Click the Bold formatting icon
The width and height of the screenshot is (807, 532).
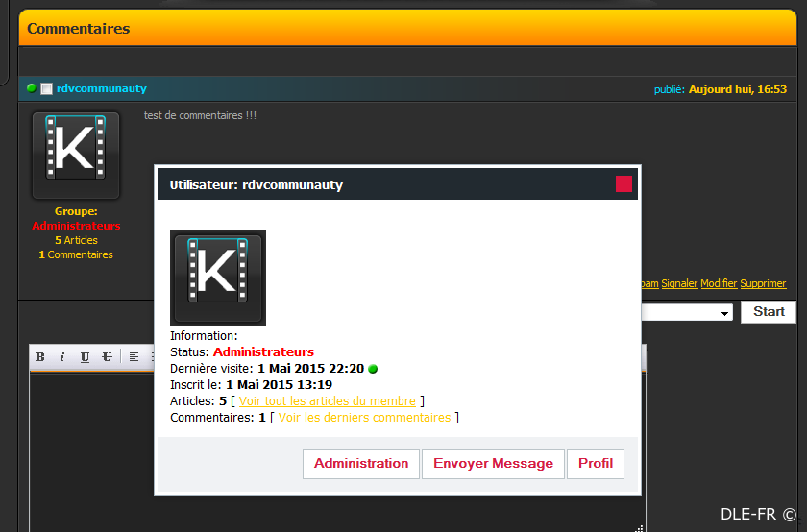coord(40,357)
